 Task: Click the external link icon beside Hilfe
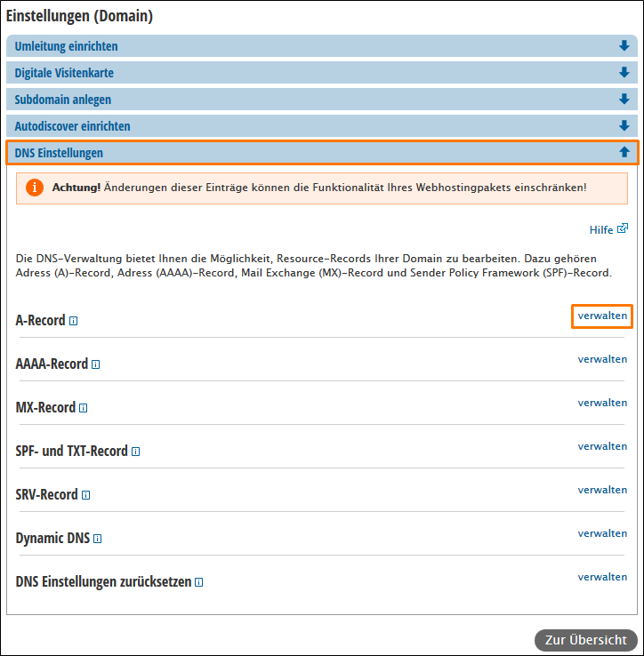(623, 228)
